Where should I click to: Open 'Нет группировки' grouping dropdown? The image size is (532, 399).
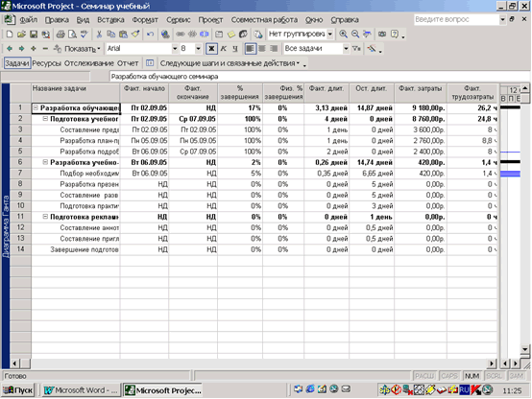click(x=329, y=35)
